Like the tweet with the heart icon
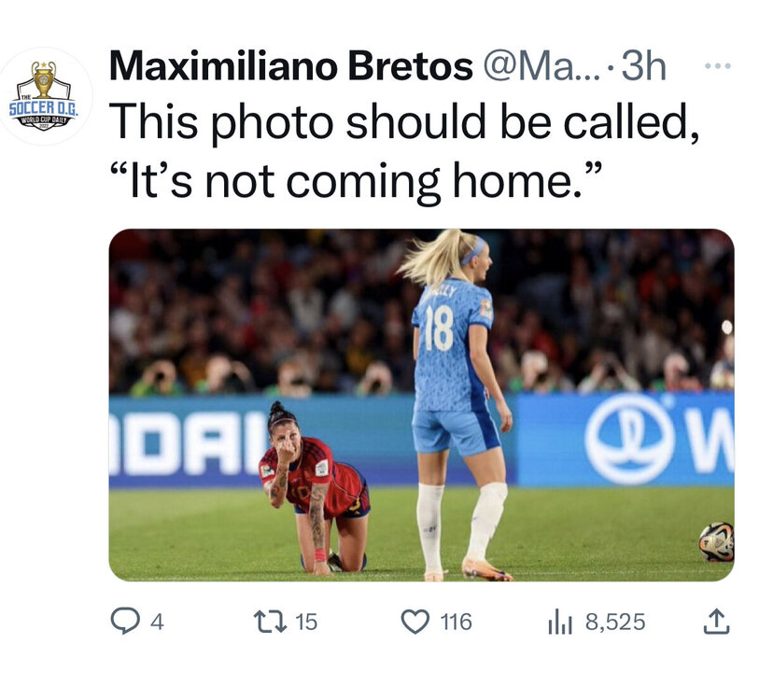The image size is (773, 700). click(x=415, y=622)
